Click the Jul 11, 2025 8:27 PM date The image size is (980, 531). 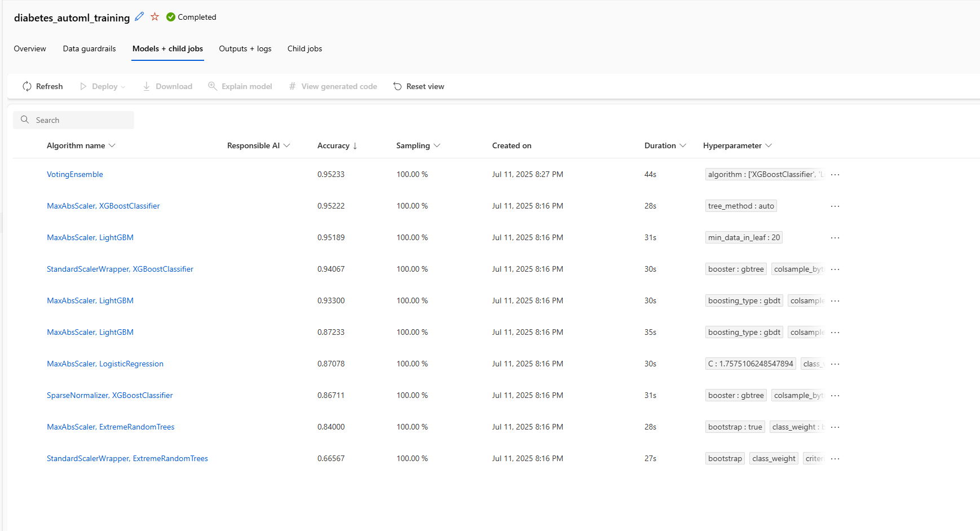tap(527, 174)
